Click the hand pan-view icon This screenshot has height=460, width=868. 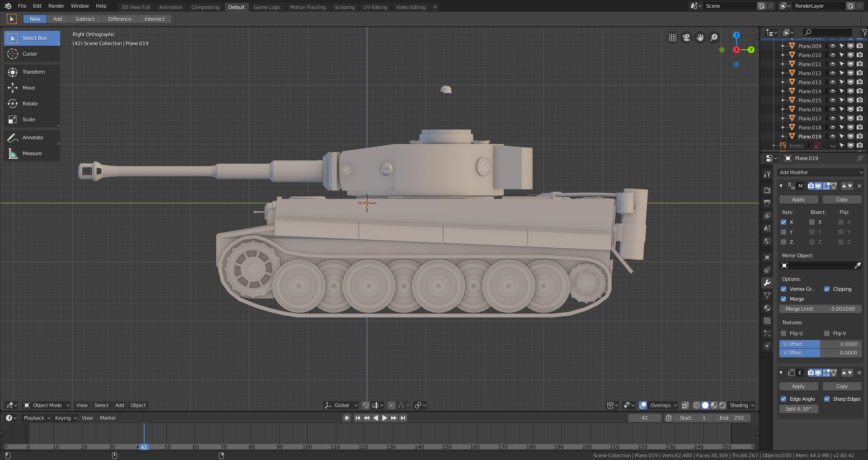(x=700, y=38)
